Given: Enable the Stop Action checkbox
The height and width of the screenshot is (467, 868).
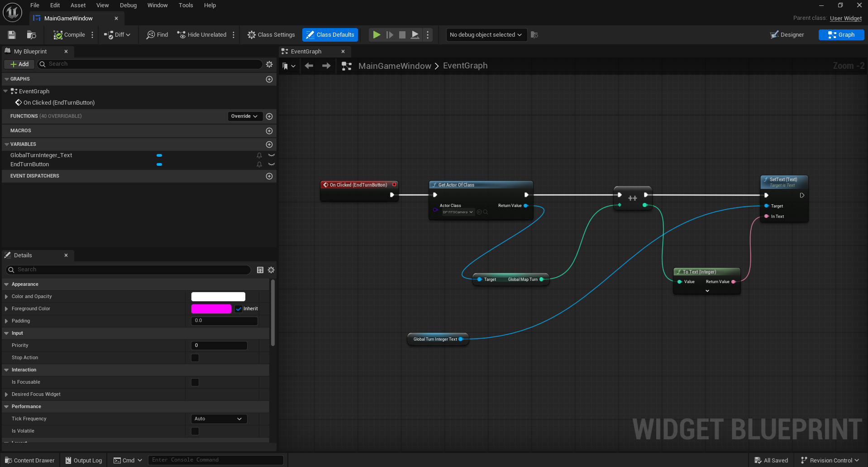Looking at the screenshot, I should click(x=195, y=358).
